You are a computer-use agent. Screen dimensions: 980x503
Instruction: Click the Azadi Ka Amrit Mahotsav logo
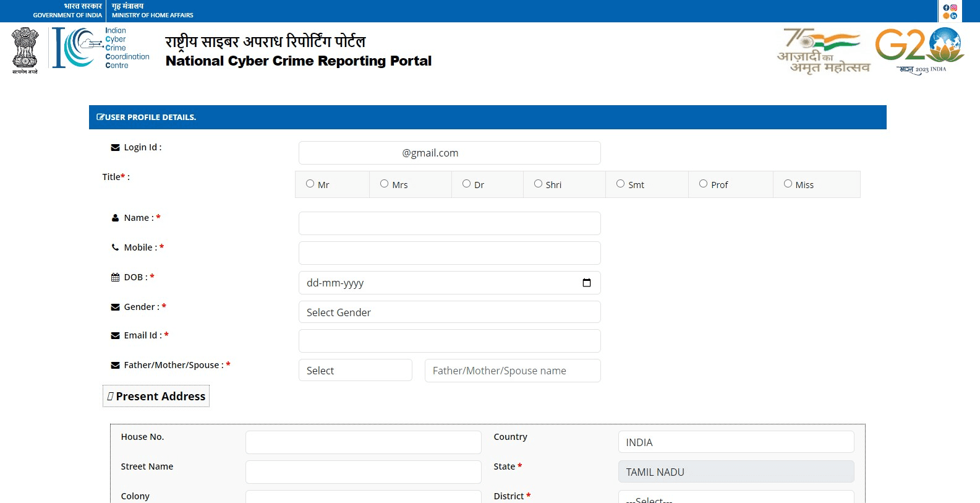pos(824,51)
